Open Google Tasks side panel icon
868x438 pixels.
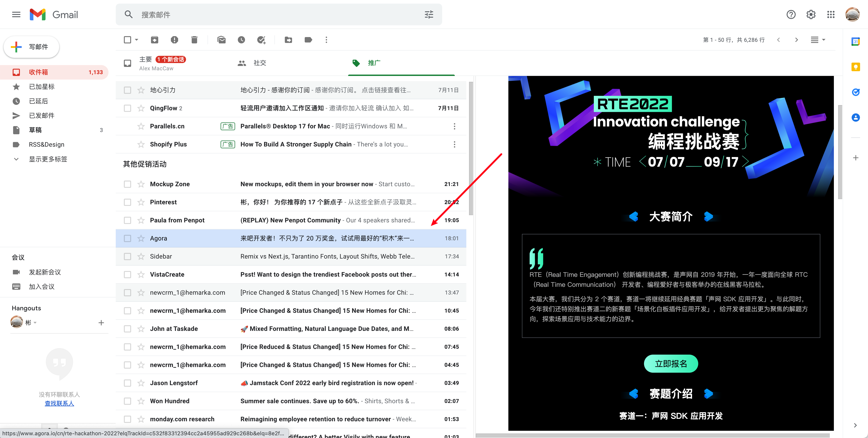(856, 92)
